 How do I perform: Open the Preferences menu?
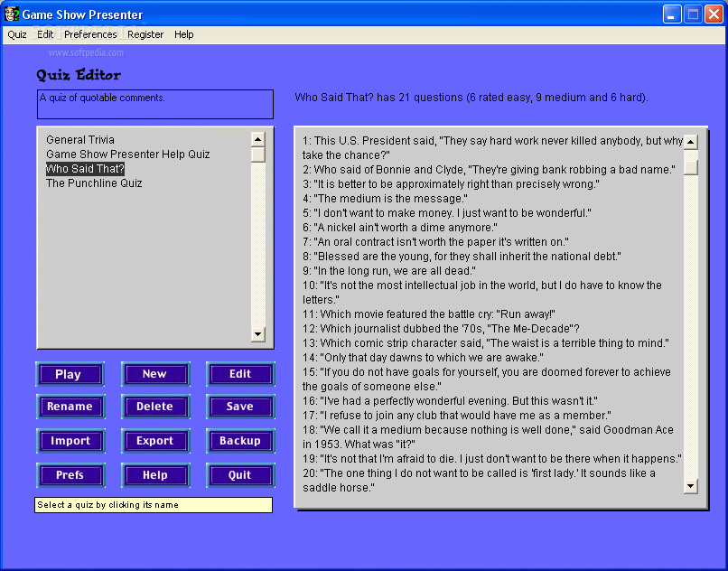90,34
